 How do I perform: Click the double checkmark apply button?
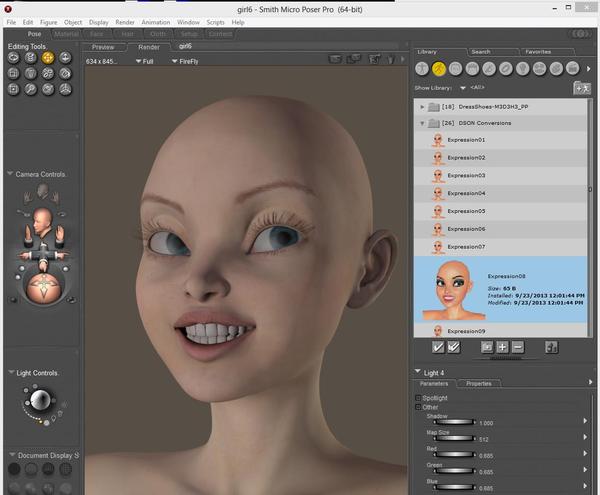455,347
